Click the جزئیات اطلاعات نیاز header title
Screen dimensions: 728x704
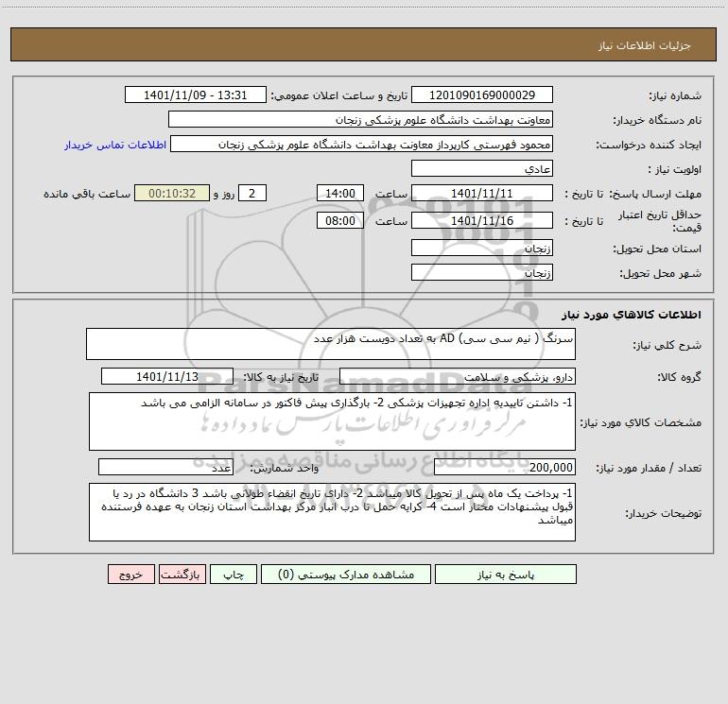(x=645, y=45)
